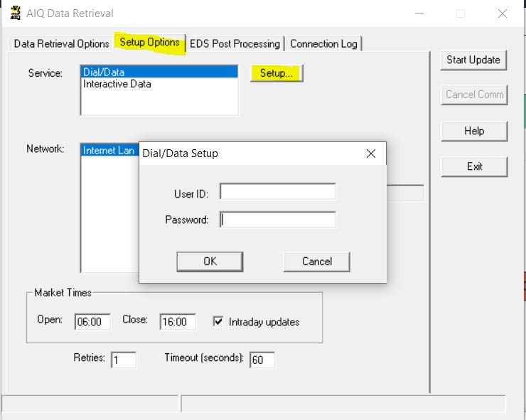
Task: Toggle the Intraday updates checkbox
Action: [x=219, y=322]
